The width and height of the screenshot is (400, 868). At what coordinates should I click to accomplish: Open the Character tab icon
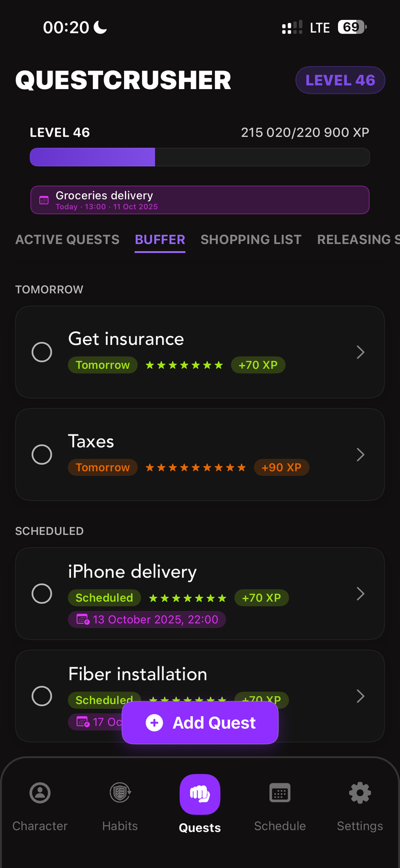(x=40, y=793)
